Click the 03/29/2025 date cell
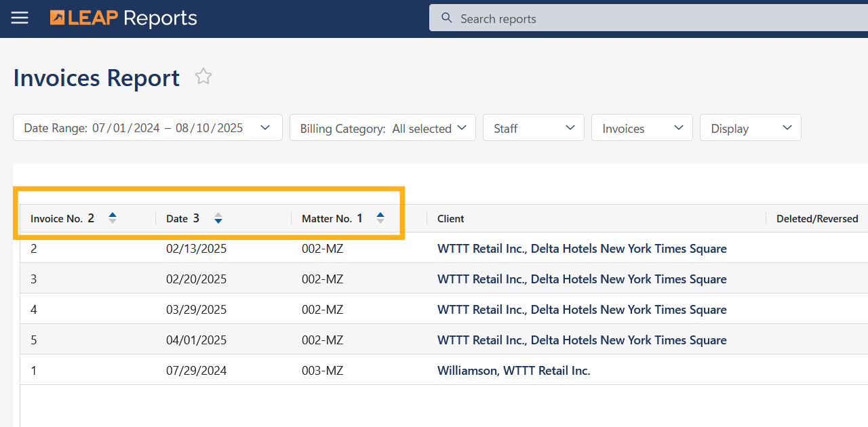 196,310
